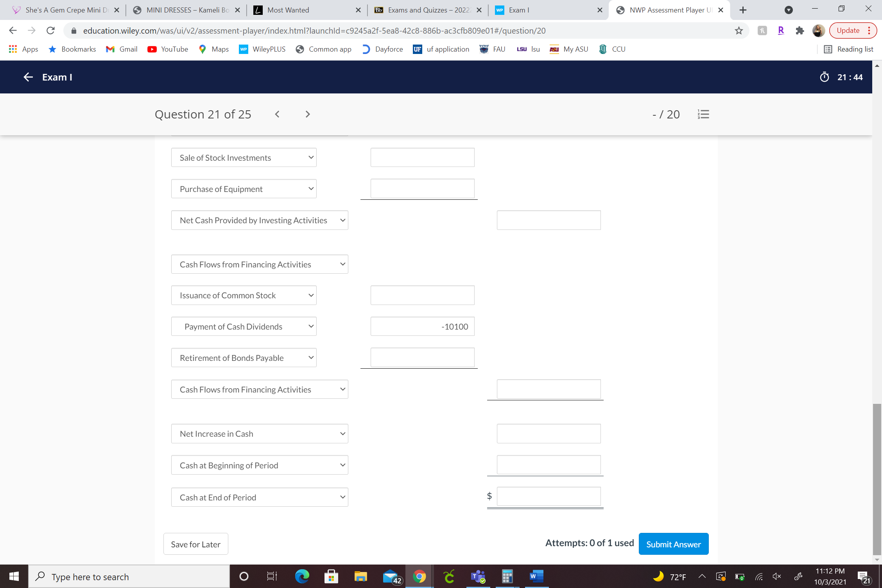Expand the Net Increase in Cash dropdown
The width and height of the screenshot is (882, 588).
pos(259,434)
